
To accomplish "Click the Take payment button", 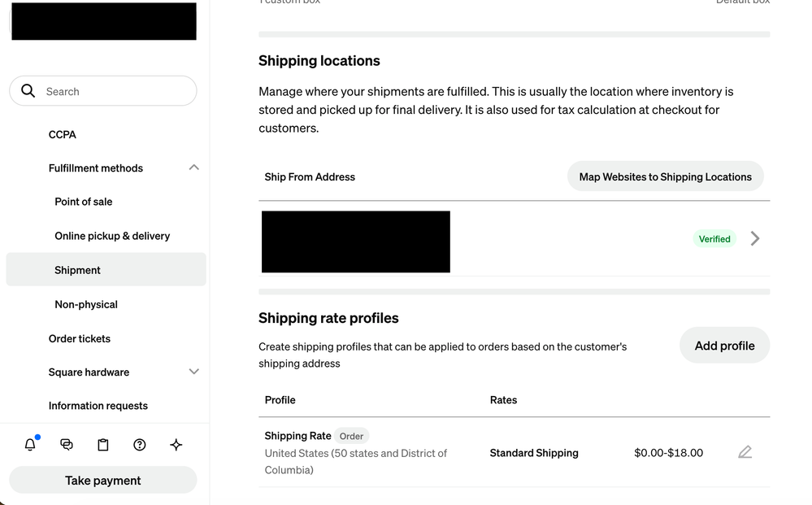I will 103,480.
